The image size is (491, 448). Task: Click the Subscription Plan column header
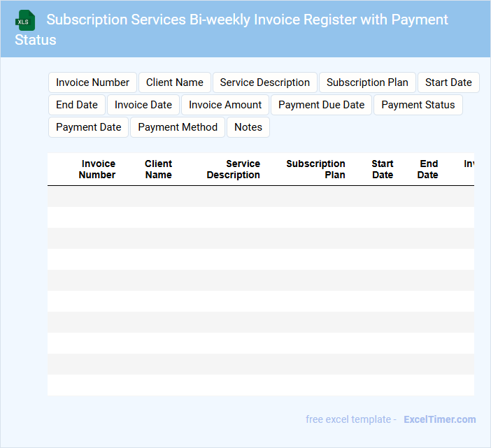point(316,169)
